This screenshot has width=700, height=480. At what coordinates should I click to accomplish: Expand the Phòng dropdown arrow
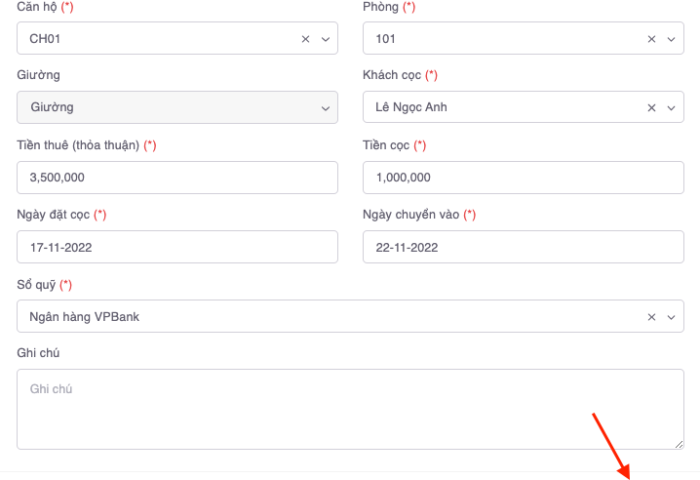(670, 39)
